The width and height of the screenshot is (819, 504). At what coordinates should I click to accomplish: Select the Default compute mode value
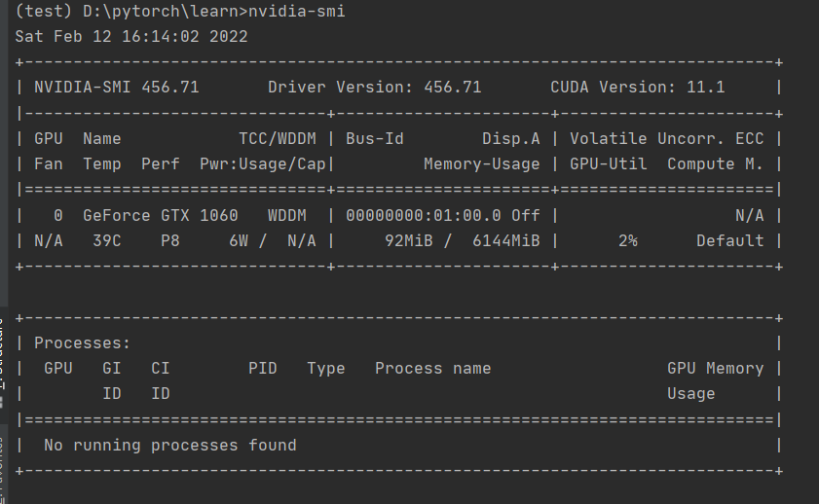pyautogui.click(x=729, y=241)
